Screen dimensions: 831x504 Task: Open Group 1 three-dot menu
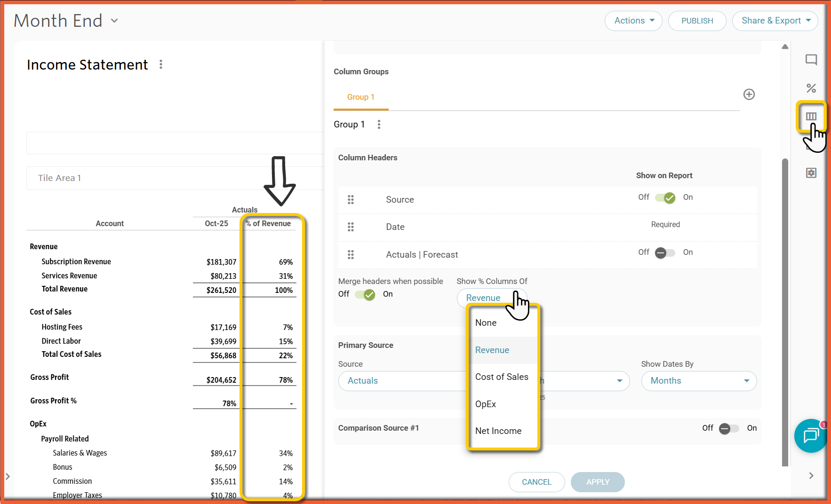tap(379, 125)
